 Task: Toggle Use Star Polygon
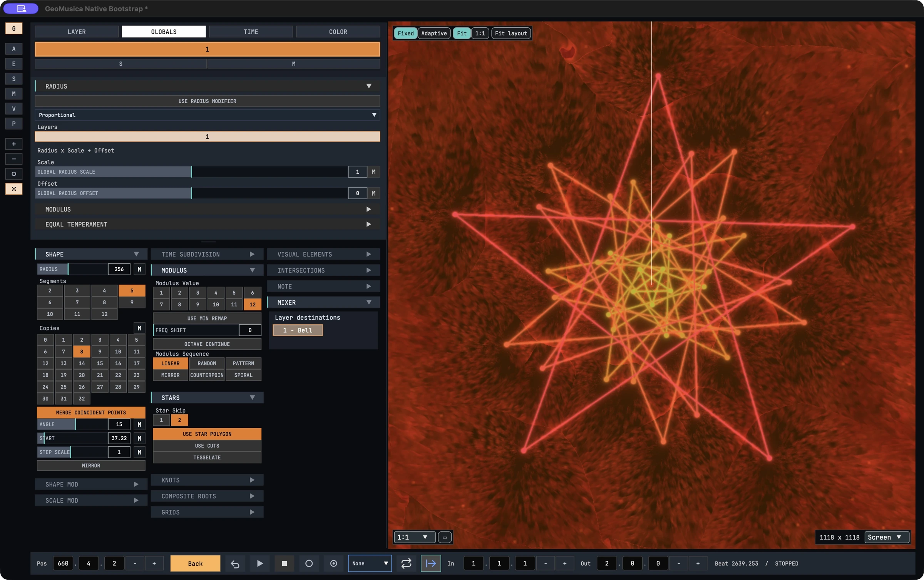(x=207, y=434)
